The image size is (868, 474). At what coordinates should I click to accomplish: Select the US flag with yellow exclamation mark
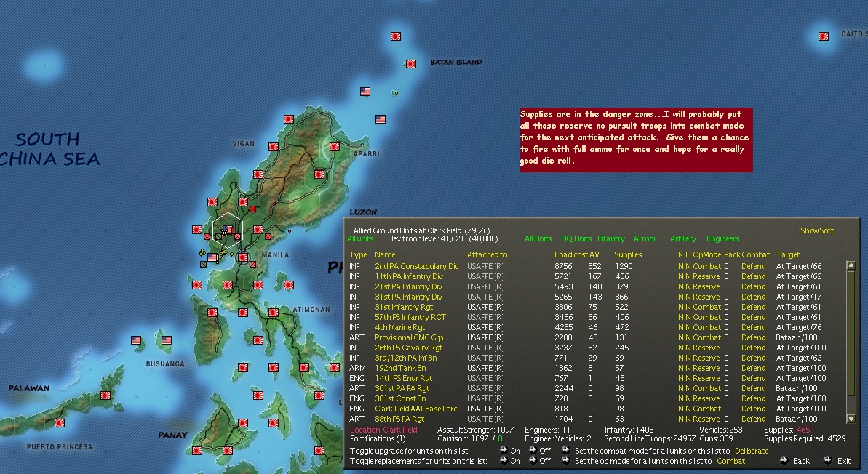(x=212, y=257)
